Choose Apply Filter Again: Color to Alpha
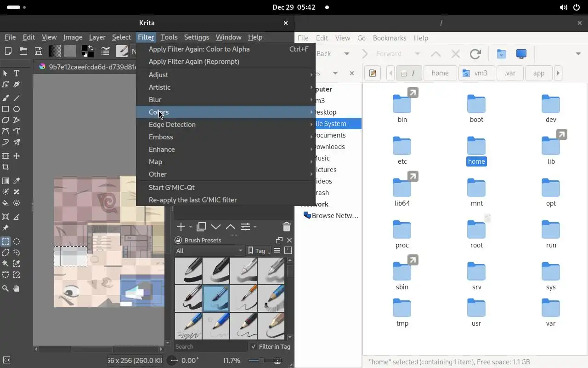The image size is (588, 368). tap(226, 49)
